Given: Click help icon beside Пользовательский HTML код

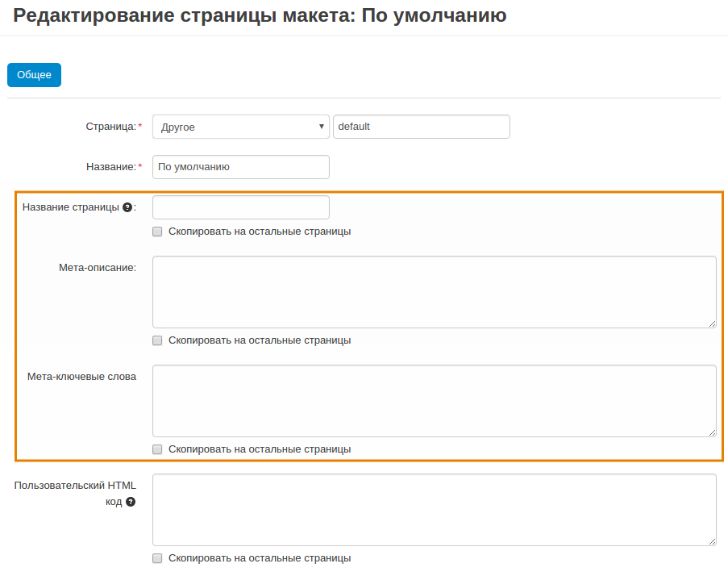Looking at the screenshot, I should click(x=131, y=502).
